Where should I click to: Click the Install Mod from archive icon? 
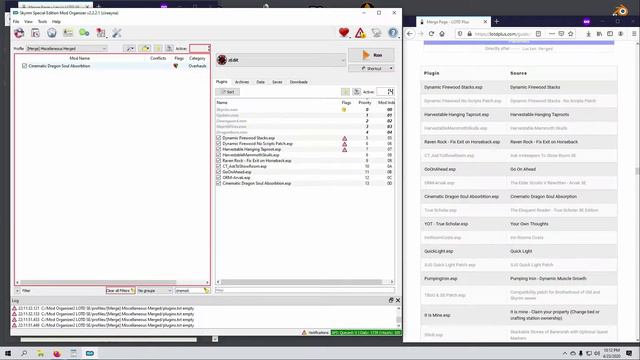coord(36,33)
